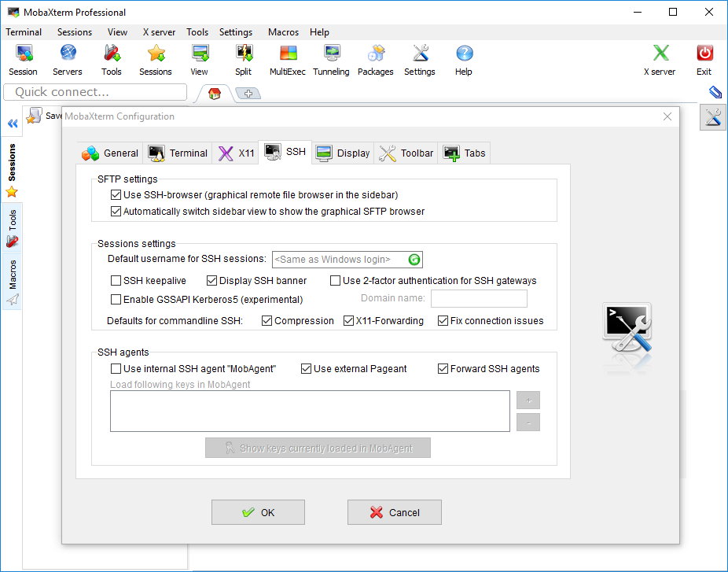The image size is (728, 572).
Task: Select the Split toolbar icon
Action: [x=243, y=60]
